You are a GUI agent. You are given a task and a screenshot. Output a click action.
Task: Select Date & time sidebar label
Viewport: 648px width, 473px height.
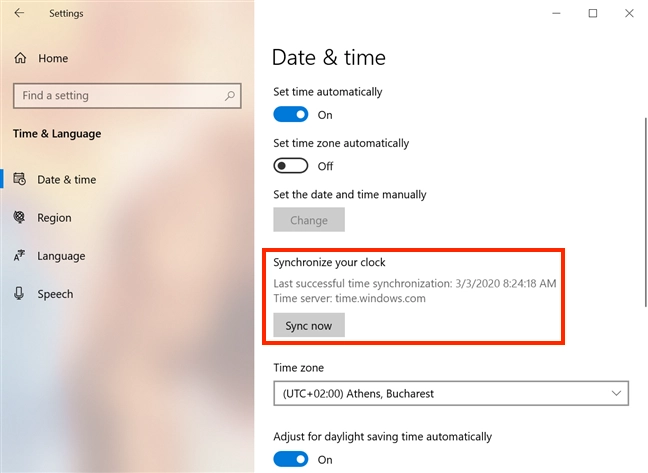[67, 180]
